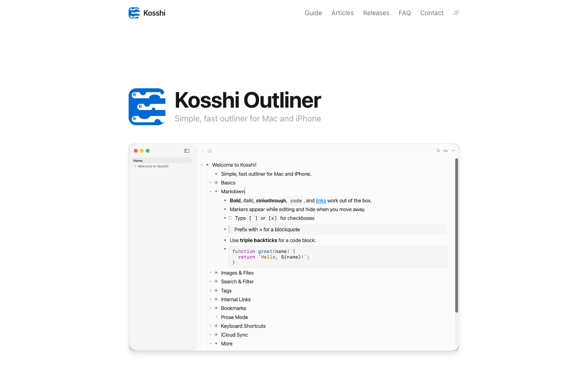Open the Contact page

[x=432, y=13]
